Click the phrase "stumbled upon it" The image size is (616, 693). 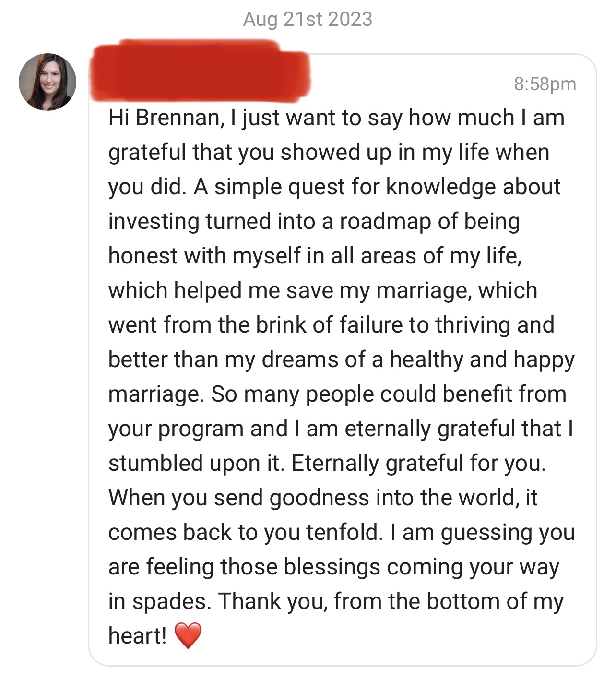[x=196, y=463]
